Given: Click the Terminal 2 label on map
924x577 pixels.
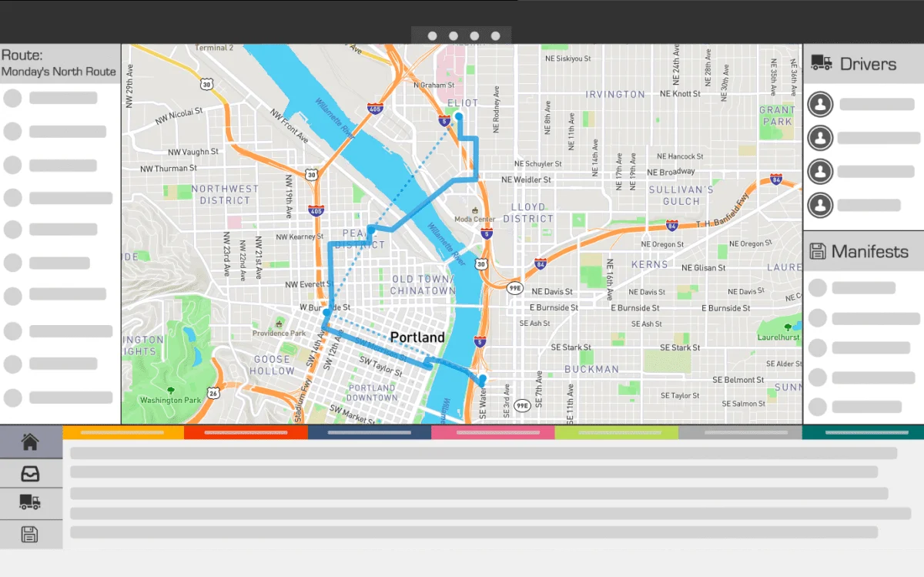Looking at the screenshot, I should (214, 48).
